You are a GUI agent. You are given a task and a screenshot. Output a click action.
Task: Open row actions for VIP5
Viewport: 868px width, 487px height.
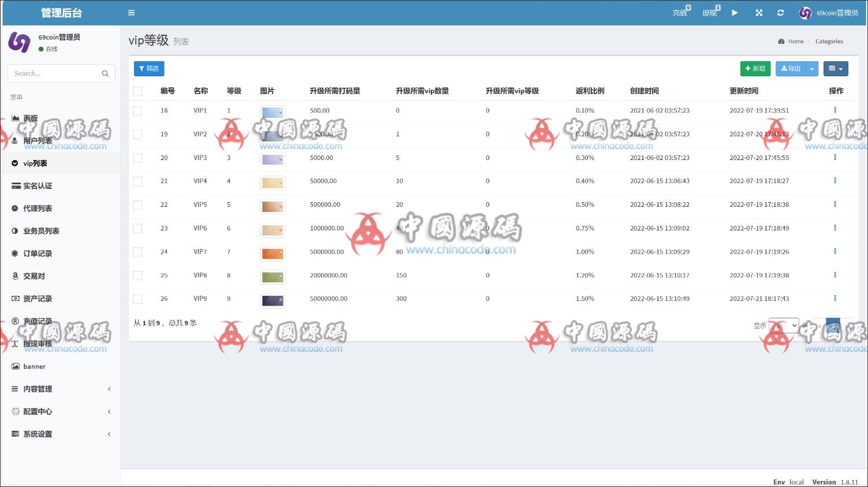coord(835,204)
